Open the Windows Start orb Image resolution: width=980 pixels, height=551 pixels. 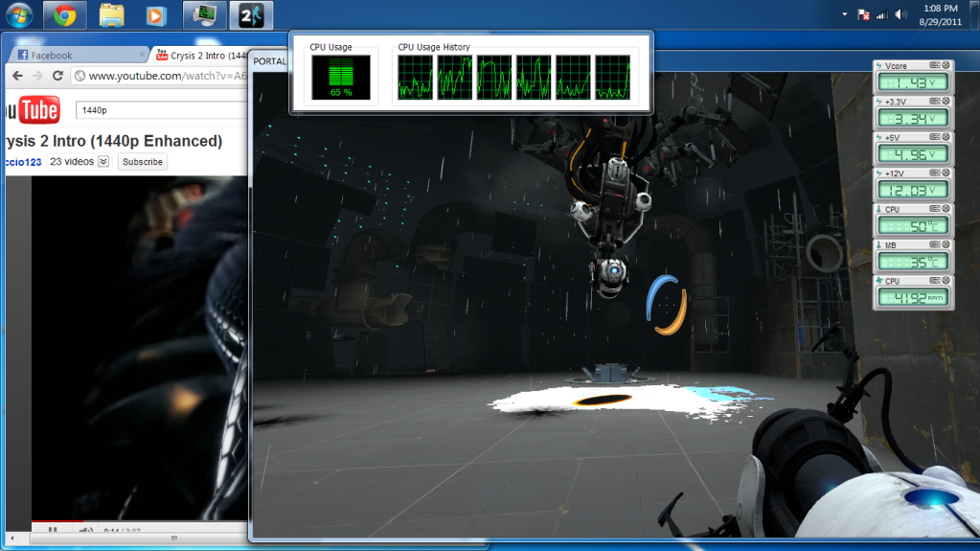pyautogui.click(x=19, y=15)
